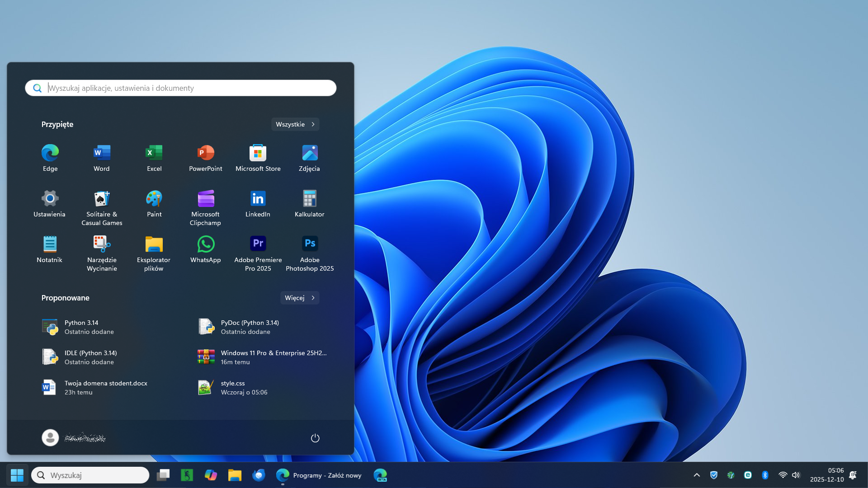Open Paint application

pos(154,199)
